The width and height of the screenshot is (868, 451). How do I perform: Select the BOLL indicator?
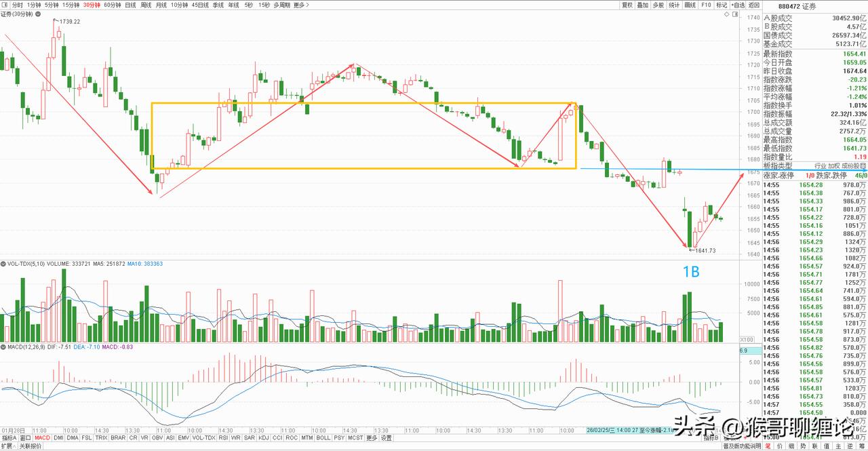pyautogui.click(x=323, y=438)
